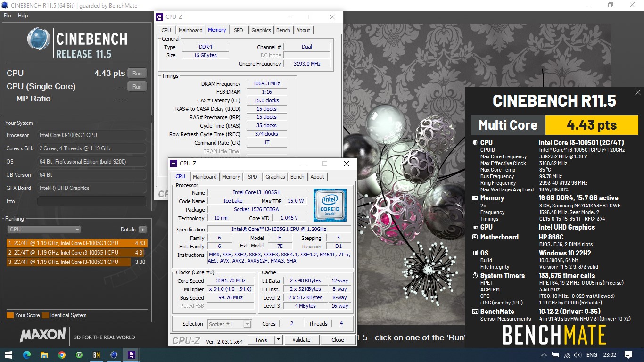Image resolution: width=644 pixels, height=362 pixels.
Task: Open Bench tab in back CPU-Z window
Action: pyautogui.click(x=283, y=30)
